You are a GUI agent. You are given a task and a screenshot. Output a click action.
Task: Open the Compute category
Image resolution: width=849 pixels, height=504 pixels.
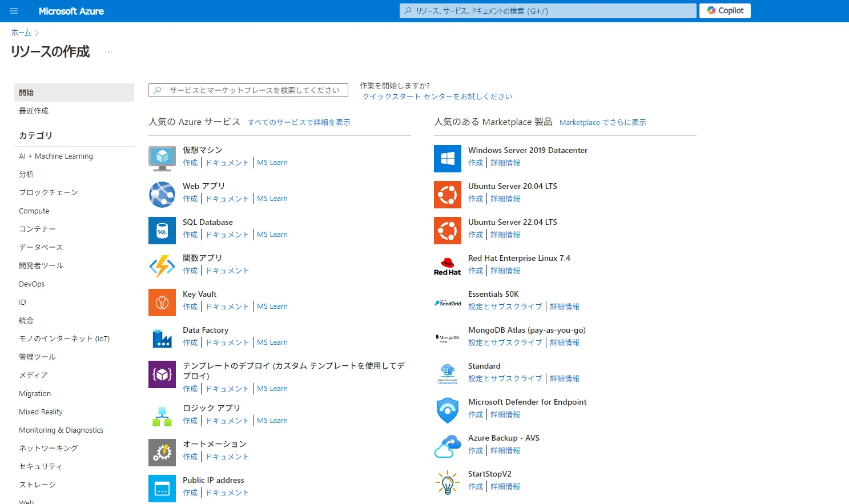[34, 211]
